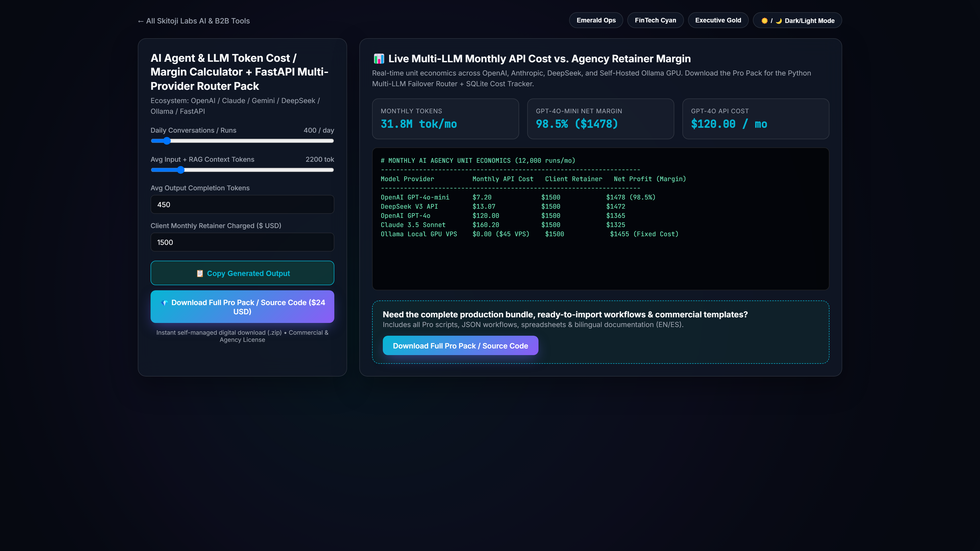Click the OpenAI GPT-4o $120.00 row
Image resolution: width=980 pixels, height=551 pixels.
(503, 216)
